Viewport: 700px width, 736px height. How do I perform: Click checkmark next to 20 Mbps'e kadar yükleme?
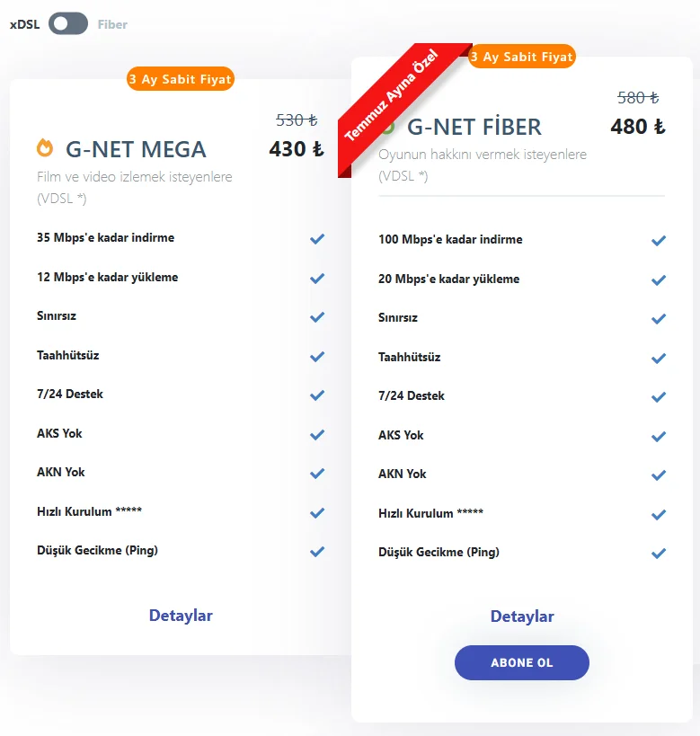[659, 279]
